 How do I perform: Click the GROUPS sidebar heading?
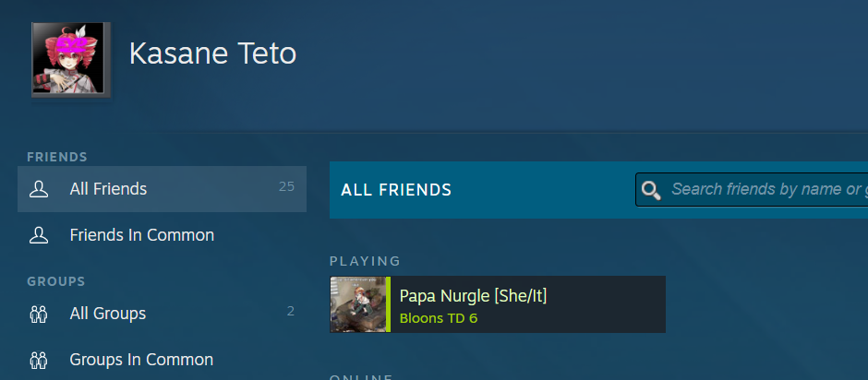56,281
